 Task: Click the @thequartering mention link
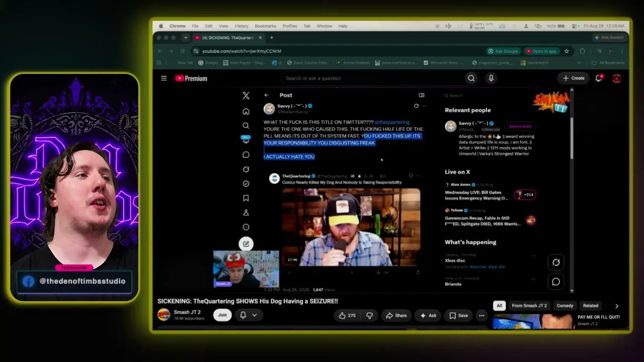pyautogui.click(x=392, y=122)
